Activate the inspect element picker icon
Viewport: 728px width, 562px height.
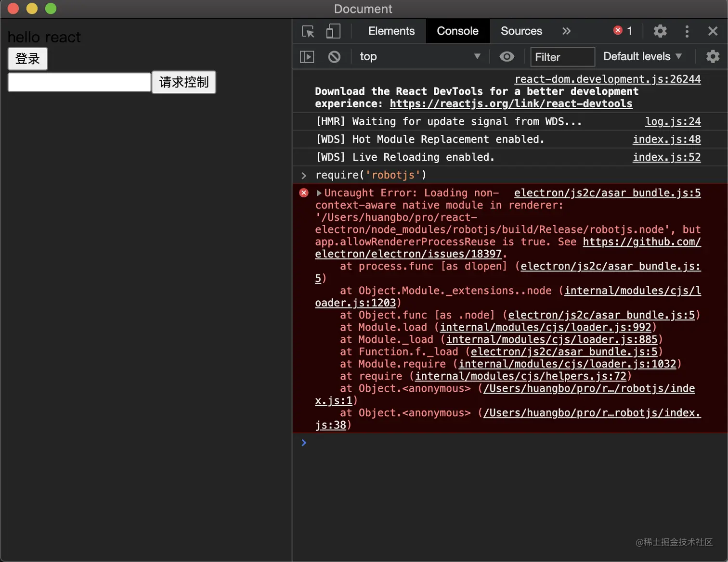[308, 31]
